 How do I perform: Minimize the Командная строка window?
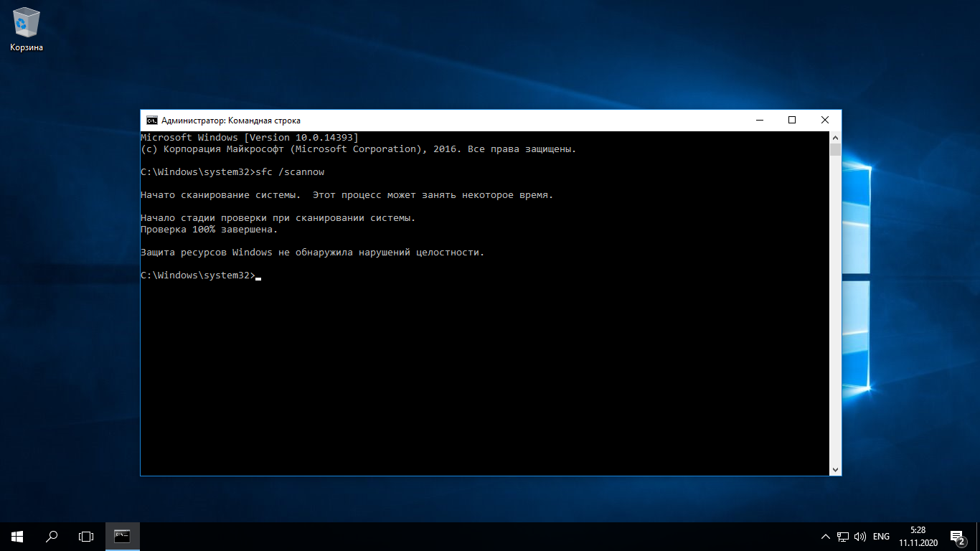click(x=759, y=121)
